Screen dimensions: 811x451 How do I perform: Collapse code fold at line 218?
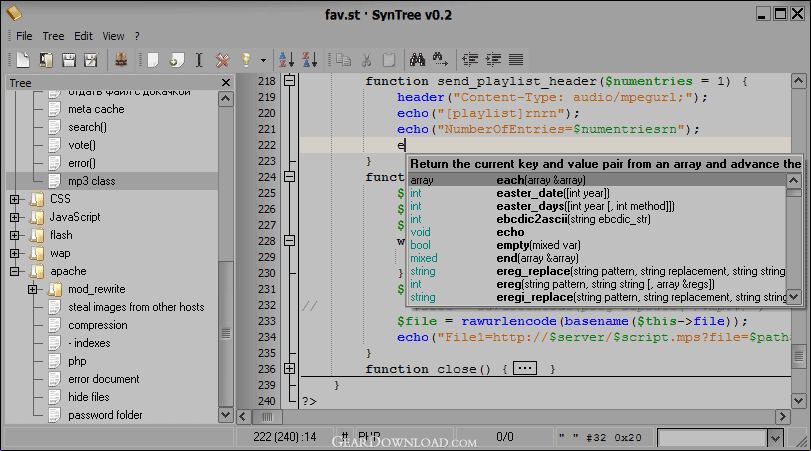(x=290, y=81)
